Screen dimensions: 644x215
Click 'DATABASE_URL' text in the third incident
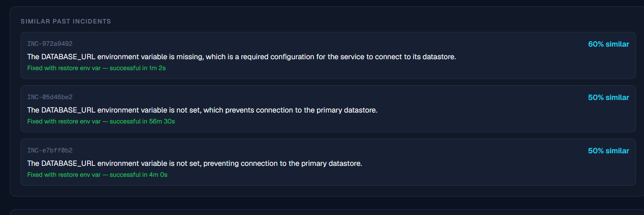click(68, 163)
